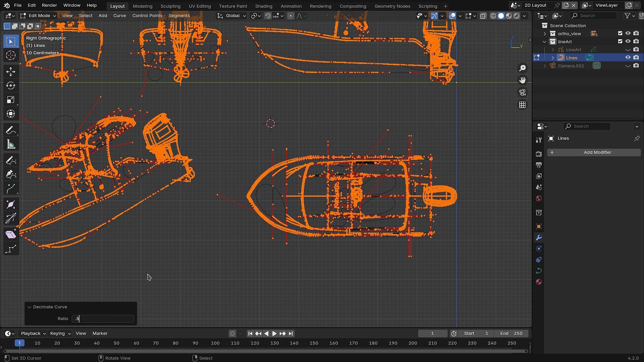The image size is (644, 362).
Task: Click the Ratio value field
Action: coord(103,319)
